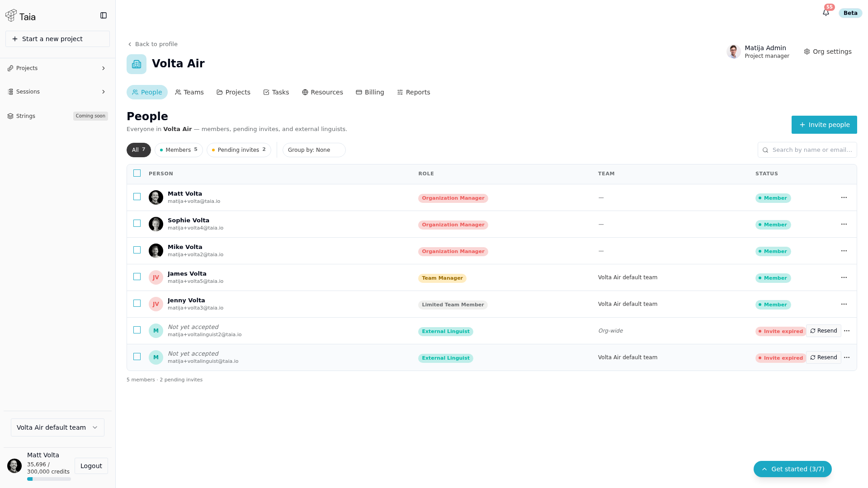Click the PERSON column header
Screen dimensions: 868x488
point(161,174)
